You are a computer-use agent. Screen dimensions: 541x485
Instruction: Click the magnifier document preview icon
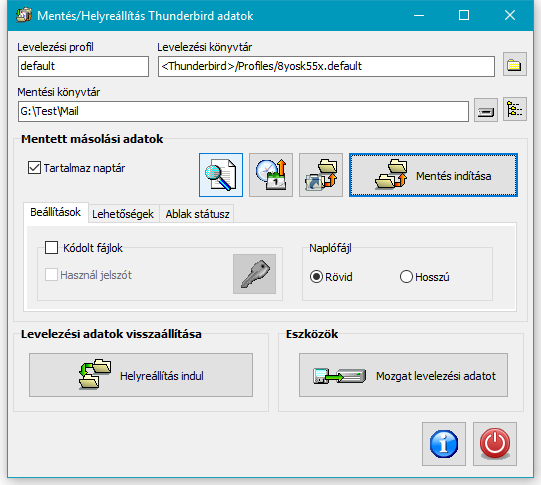[221, 175]
